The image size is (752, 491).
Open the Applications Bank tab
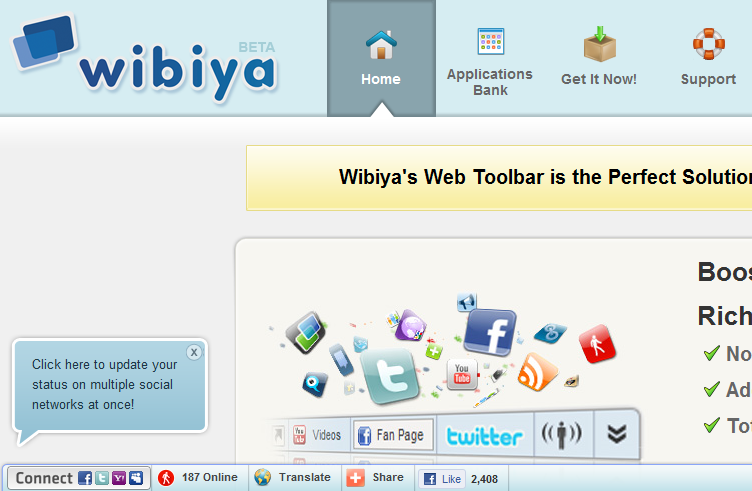click(x=490, y=62)
